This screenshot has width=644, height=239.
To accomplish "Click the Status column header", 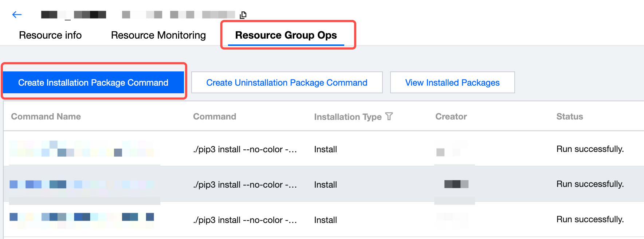I will coord(569,117).
